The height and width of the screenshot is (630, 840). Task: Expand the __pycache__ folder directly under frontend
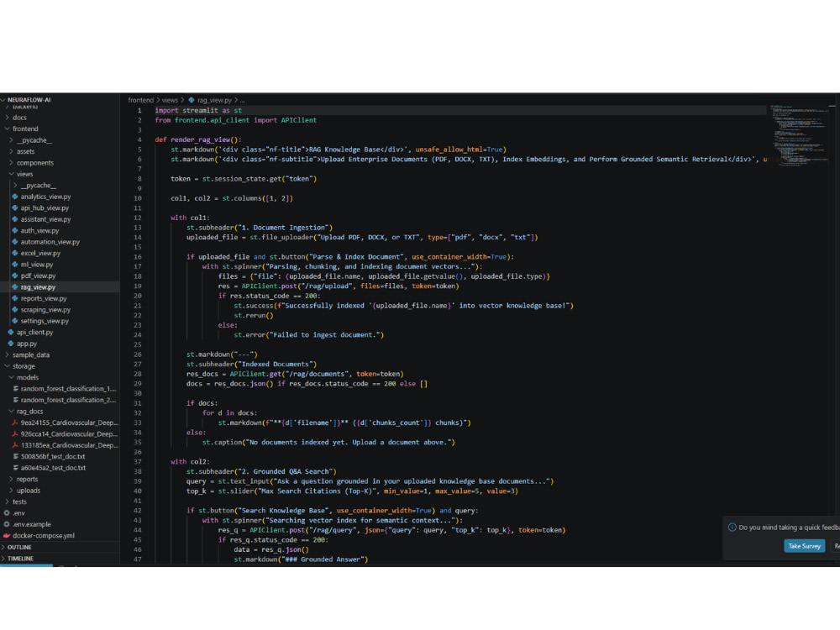(x=11, y=139)
